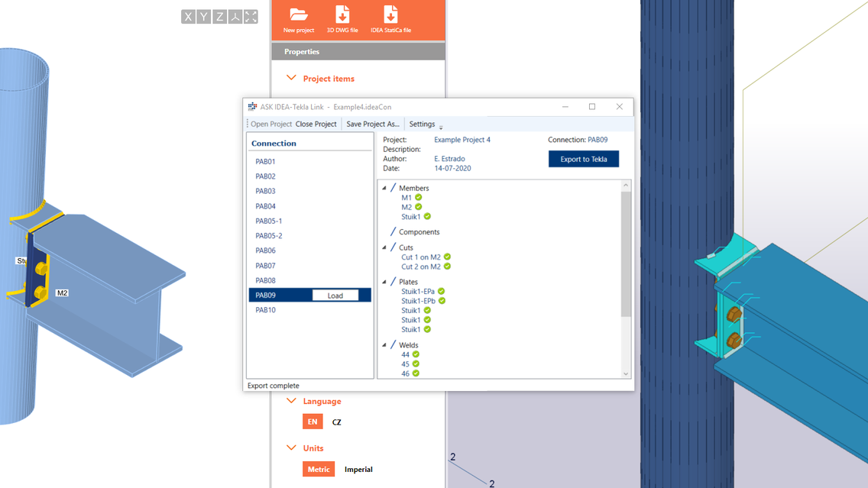Viewport: 868px width, 488px height.
Task: Select the isometric axes view icon
Action: [235, 17]
